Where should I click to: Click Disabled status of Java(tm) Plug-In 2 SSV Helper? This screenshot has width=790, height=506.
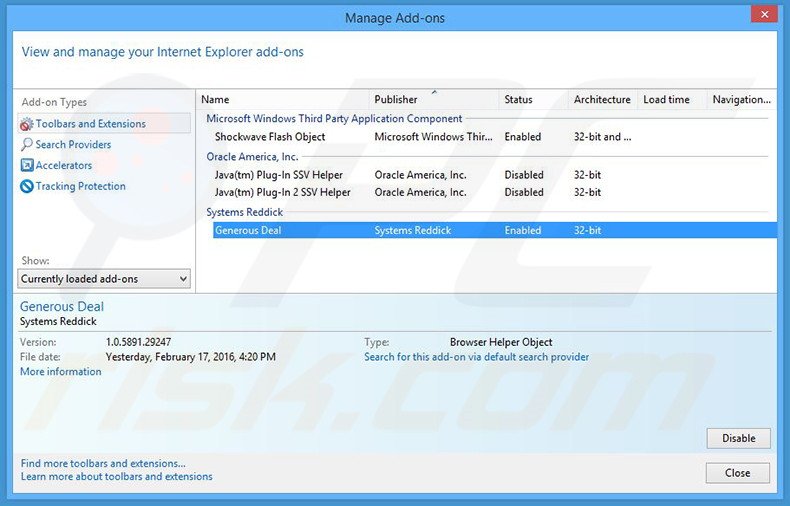pyautogui.click(x=524, y=193)
